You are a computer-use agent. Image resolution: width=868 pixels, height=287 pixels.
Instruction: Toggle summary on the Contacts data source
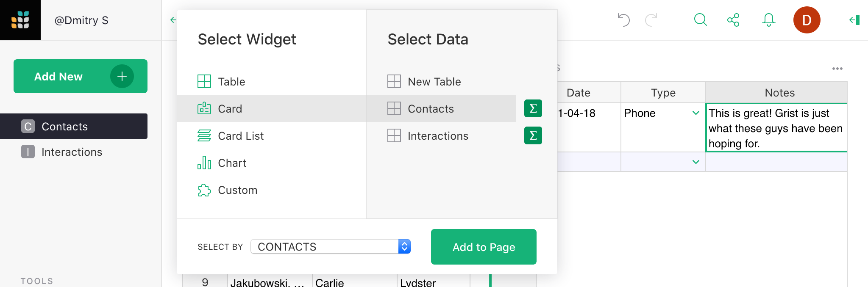[533, 108]
